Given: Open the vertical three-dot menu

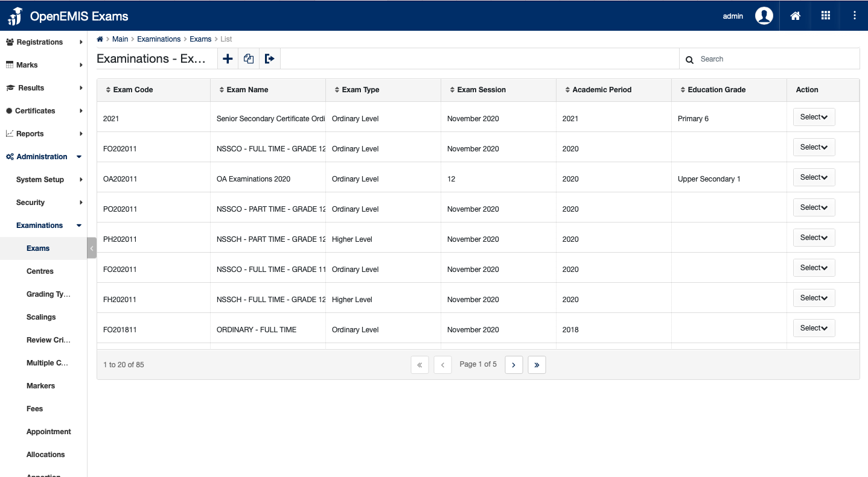Looking at the screenshot, I should point(855,16).
